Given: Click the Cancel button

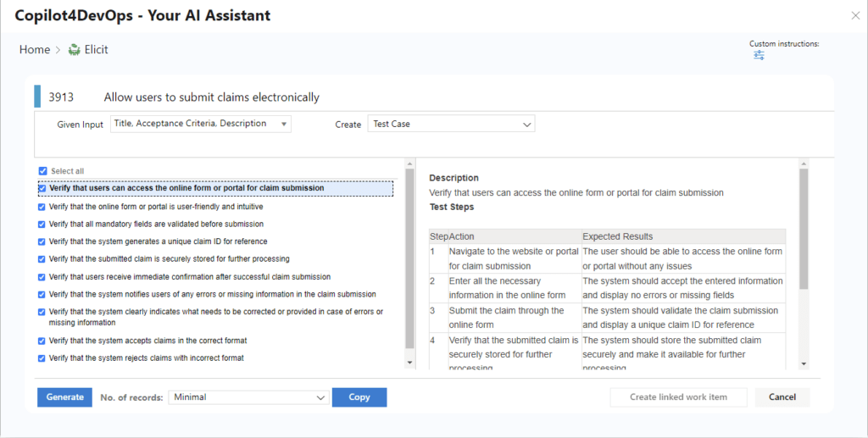Looking at the screenshot, I should 782,397.
